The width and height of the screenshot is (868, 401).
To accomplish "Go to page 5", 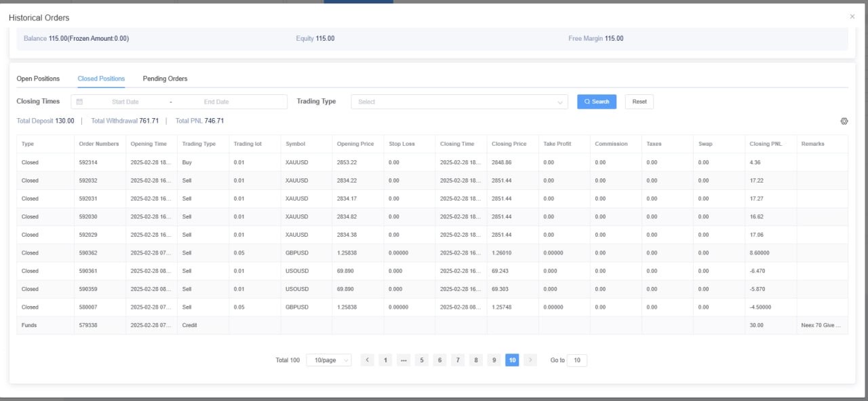I will [422, 360].
